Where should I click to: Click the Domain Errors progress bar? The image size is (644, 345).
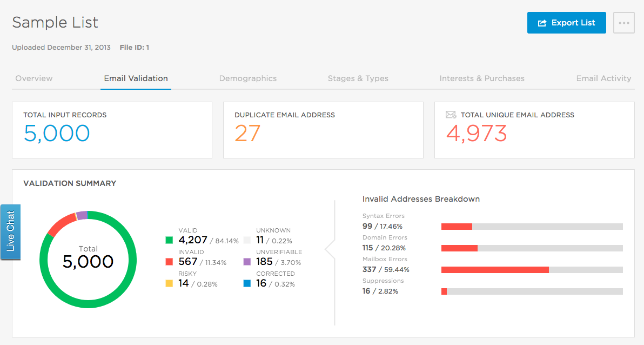tap(532, 248)
